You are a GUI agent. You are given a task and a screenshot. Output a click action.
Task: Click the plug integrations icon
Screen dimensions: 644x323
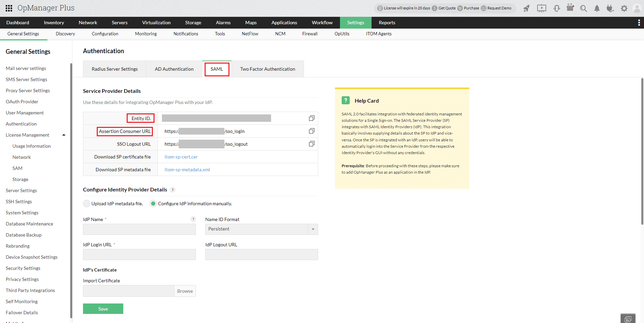[610, 8]
